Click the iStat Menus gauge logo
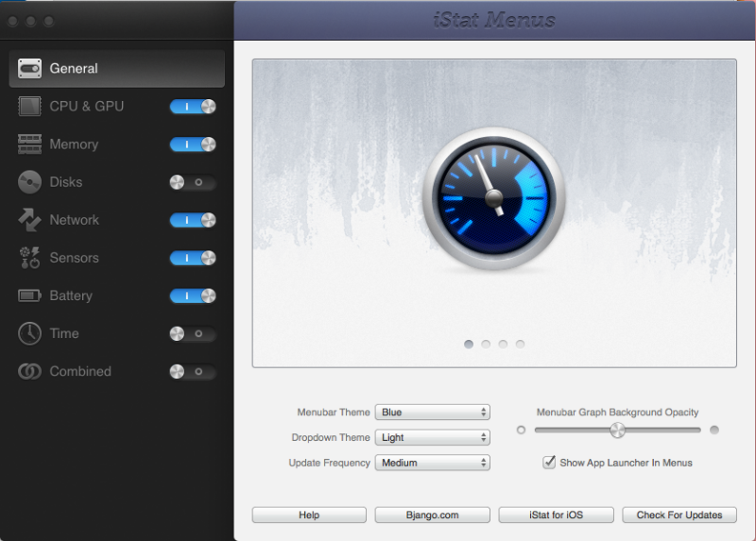The height and width of the screenshot is (541, 756). [x=493, y=198]
